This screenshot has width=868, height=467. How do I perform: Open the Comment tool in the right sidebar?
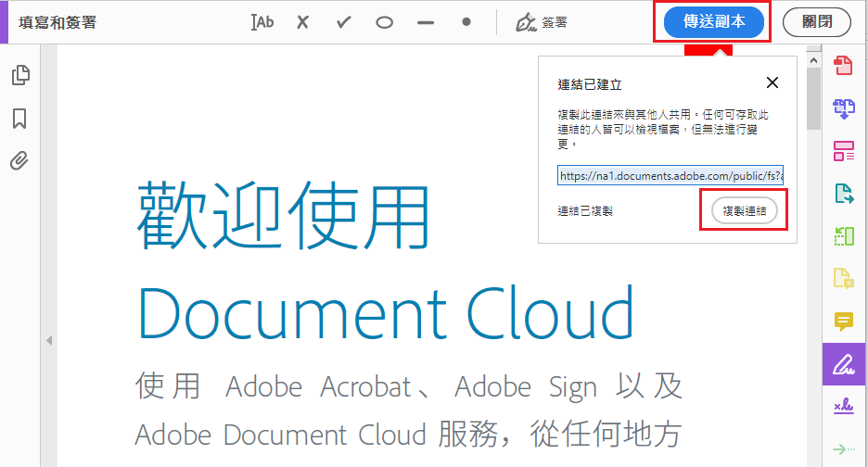(843, 322)
